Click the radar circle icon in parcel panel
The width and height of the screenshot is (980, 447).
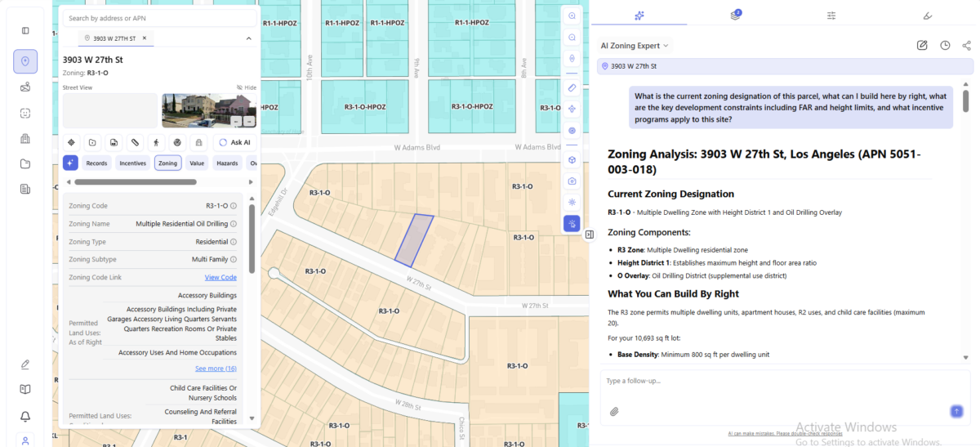[x=177, y=142]
